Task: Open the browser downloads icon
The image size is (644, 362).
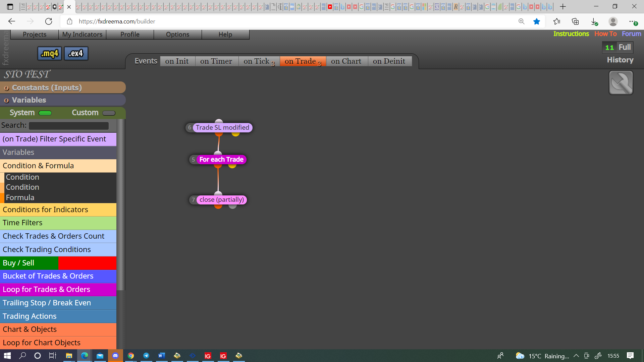Action: pyautogui.click(x=594, y=21)
